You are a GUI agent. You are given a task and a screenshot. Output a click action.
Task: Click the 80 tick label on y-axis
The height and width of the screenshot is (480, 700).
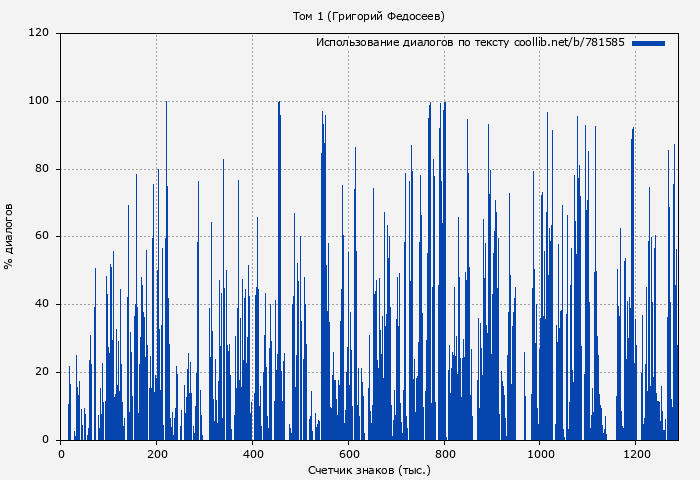coord(42,169)
